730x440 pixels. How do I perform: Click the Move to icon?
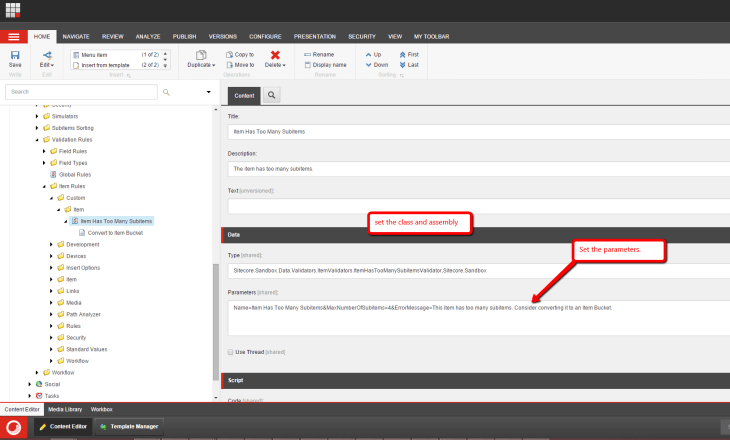click(230, 65)
